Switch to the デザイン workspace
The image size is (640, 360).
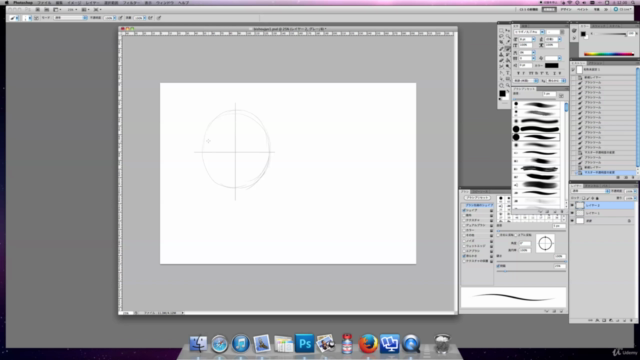pos(566,9)
